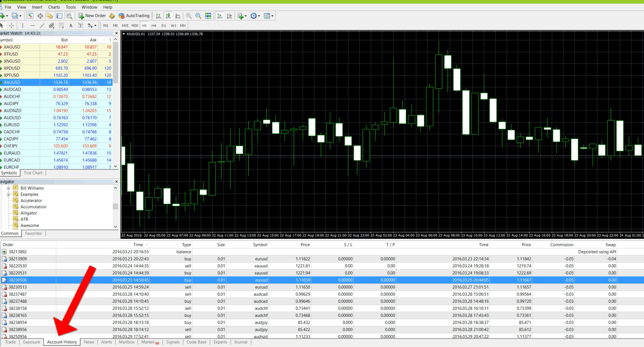644x347 pixels.
Task: Toggle the Navigator star-folder icon
Action: click(50, 16)
